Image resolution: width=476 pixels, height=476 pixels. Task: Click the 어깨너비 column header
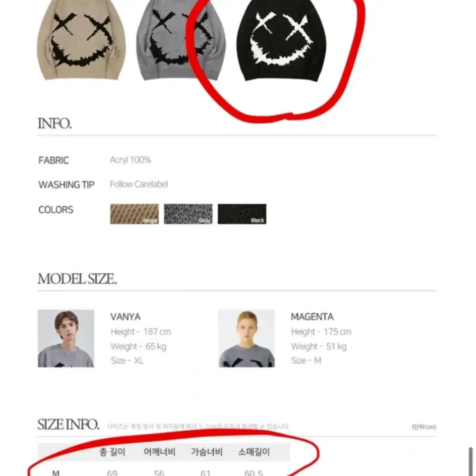(x=159, y=452)
